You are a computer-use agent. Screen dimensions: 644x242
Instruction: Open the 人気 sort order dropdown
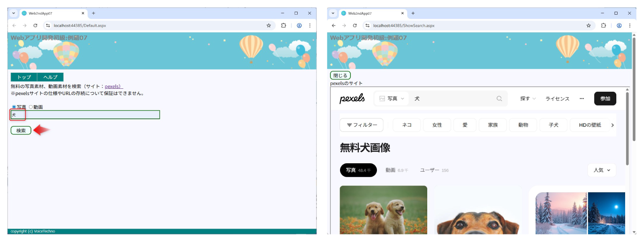pos(601,170)
